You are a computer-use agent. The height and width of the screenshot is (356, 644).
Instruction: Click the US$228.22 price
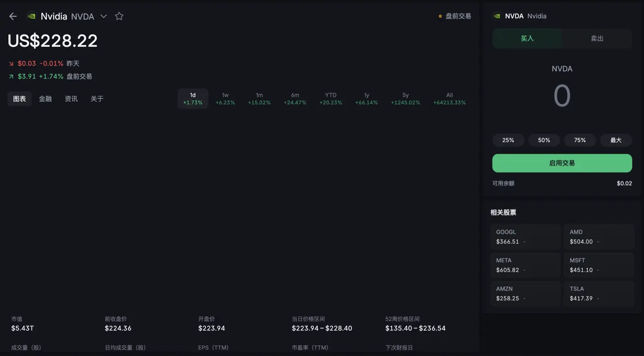[52, 41]
